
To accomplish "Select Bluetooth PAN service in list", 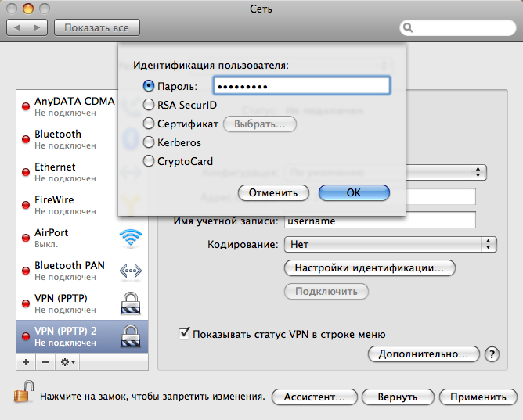I will (x=82, y=271).
